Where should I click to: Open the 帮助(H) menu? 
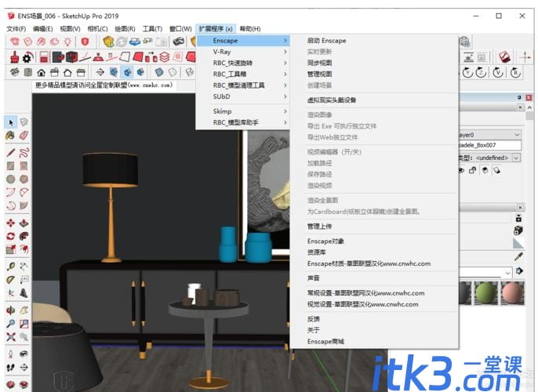tap(250, 29)
